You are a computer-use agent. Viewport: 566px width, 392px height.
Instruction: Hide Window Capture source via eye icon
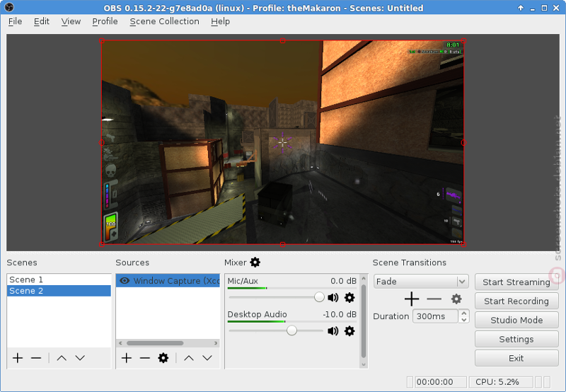pyautogui.click(x=125, y=280)
